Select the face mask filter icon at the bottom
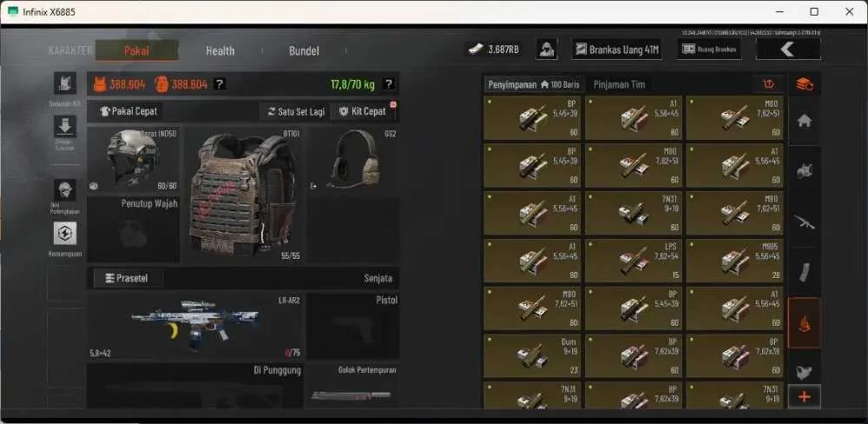This screenshot has width=868, height=424. click(805, 373)
